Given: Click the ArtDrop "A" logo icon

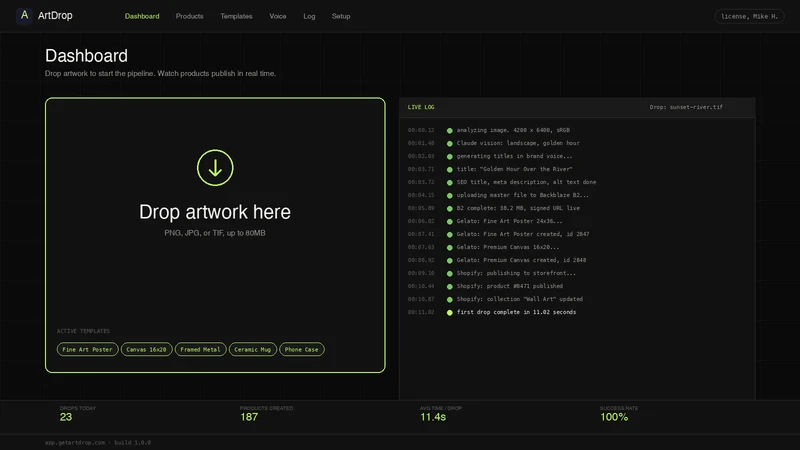Looking at the screenshot, I should pyautogui.click(x=24, y=16).
